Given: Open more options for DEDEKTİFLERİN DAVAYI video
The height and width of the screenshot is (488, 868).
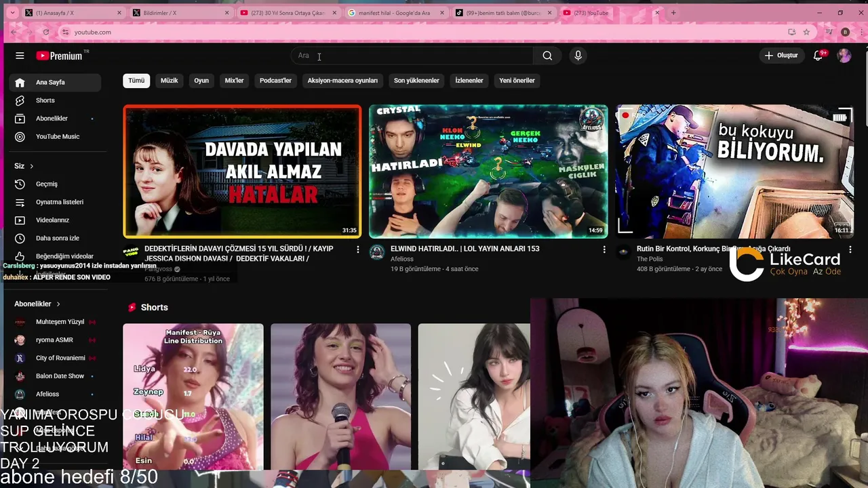Looking at the screenshot, I should click(x=358, y=249).
